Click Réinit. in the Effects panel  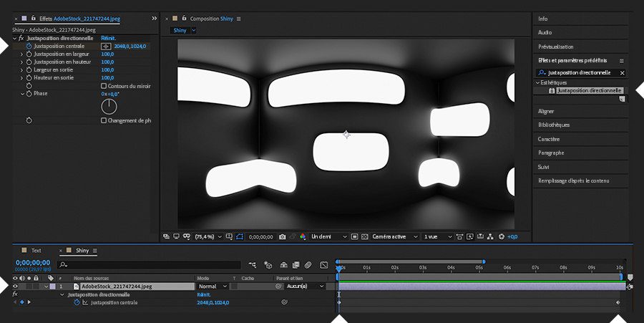[x=108, y=38]
